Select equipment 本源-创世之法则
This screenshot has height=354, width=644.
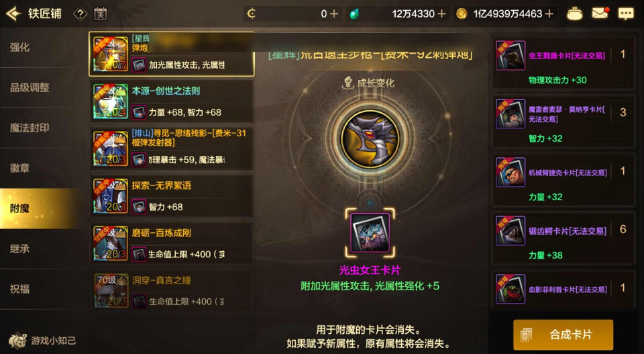click(x=171, y=101)
